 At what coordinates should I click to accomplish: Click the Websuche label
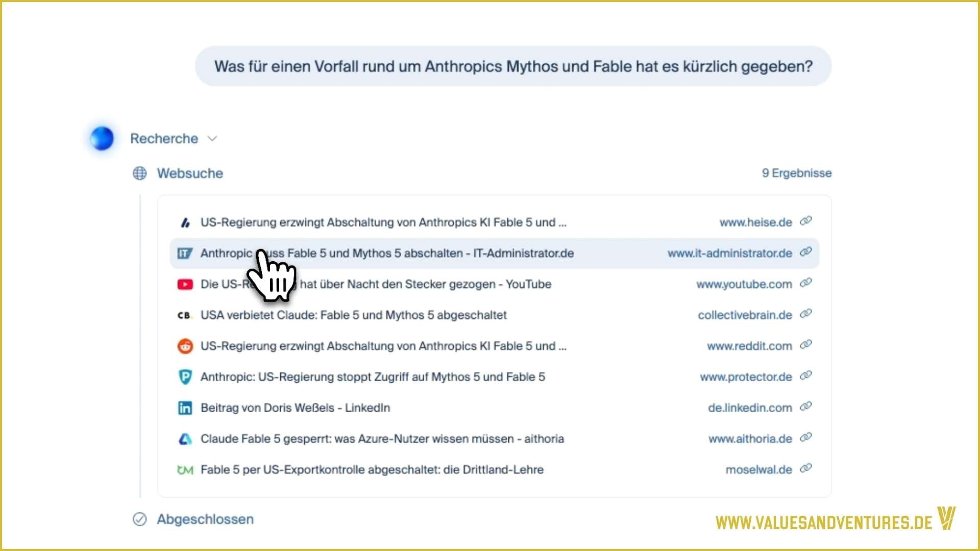[x=190, y=173]
